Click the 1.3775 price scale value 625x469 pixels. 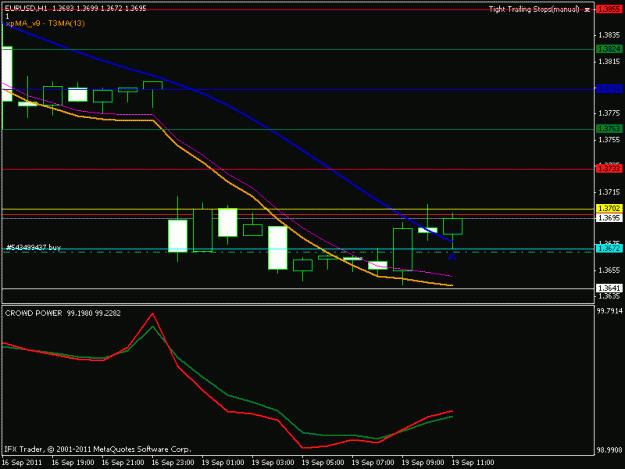(609, 114)
